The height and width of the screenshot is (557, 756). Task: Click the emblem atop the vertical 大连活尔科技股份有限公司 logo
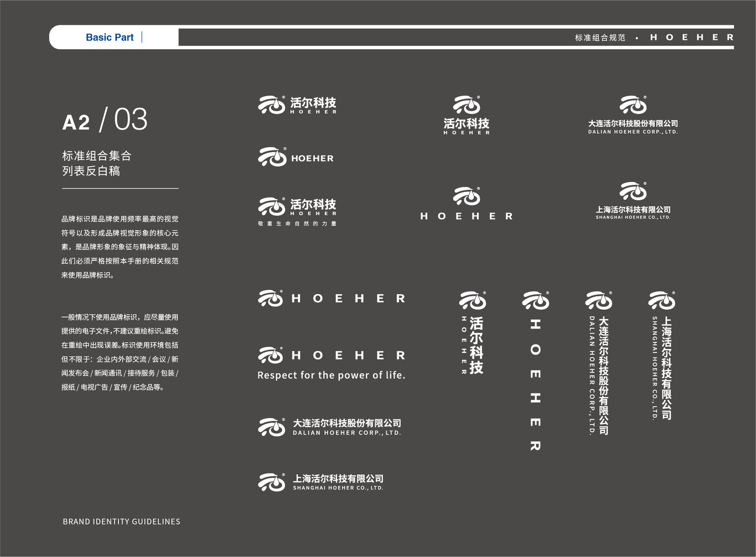(599, 300)
